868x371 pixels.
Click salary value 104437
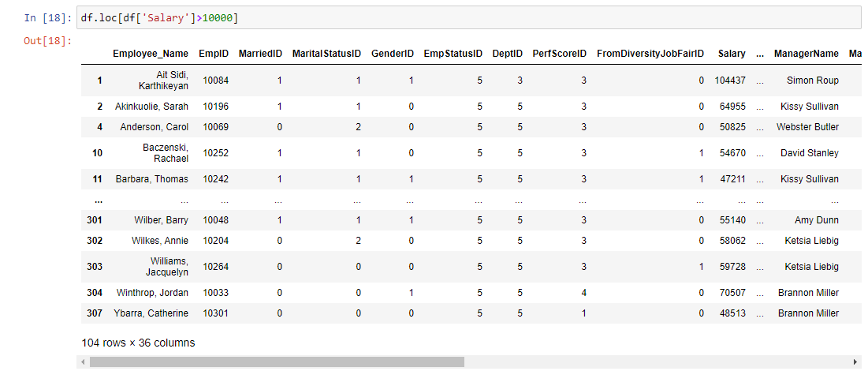730,81
